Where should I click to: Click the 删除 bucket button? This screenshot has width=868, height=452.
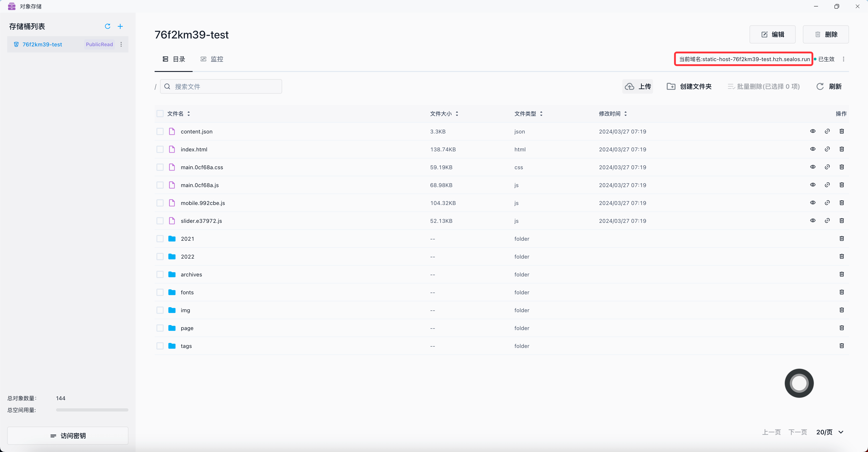pos(826,34)
